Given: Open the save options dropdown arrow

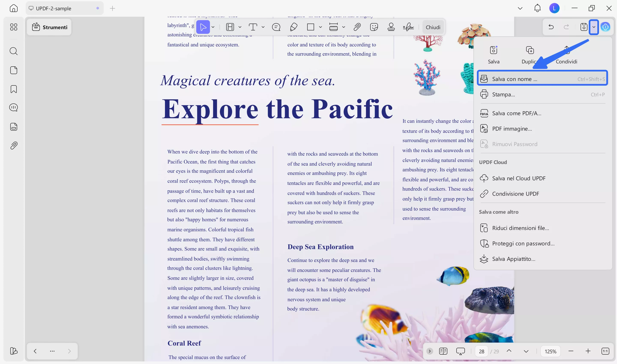Looking at the screenshot, I should click(594, 27).
